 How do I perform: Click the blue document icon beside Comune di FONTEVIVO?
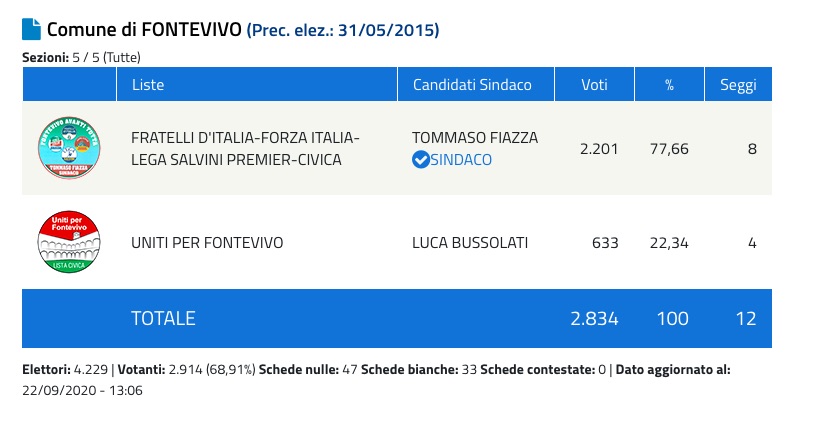(x=32, y=29)
